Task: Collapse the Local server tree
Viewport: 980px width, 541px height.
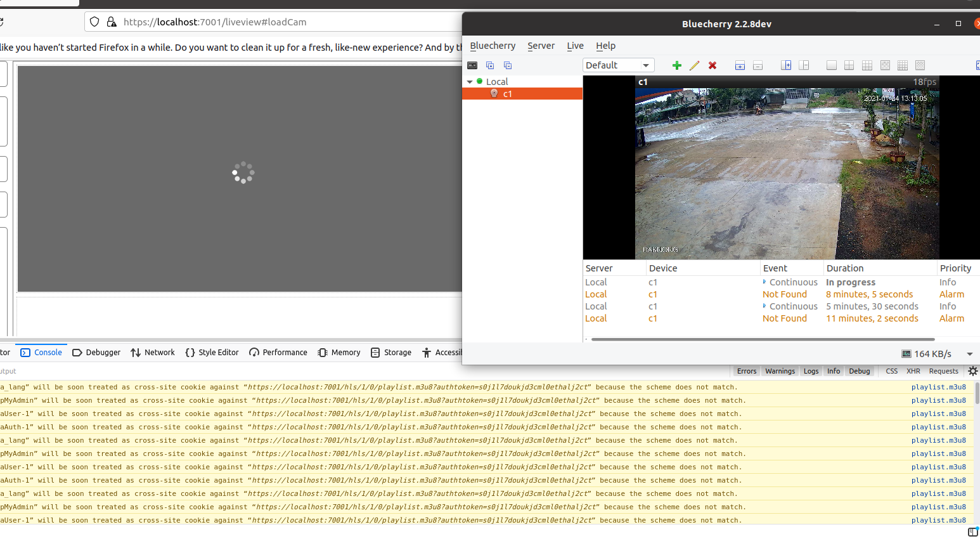Action: [470, 81]
